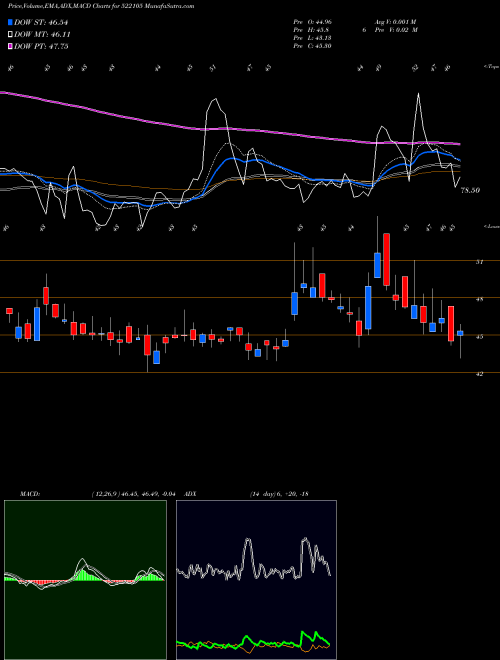Click the 'Pre C: 45.30' value
This screenshot has height=660, width=500.
pos(313,46)
